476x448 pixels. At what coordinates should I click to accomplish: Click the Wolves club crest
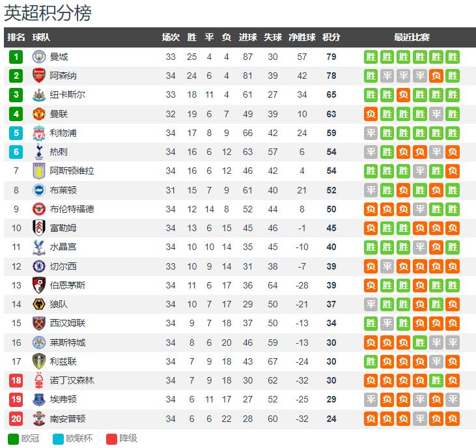pyautogui.click(x=39, y=304)
